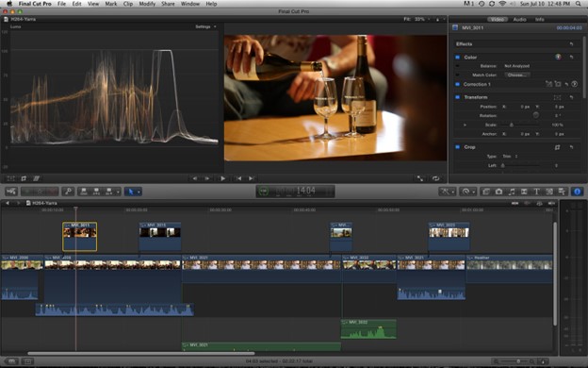Show the photos browser camera icon

click(x=498, y=192)
